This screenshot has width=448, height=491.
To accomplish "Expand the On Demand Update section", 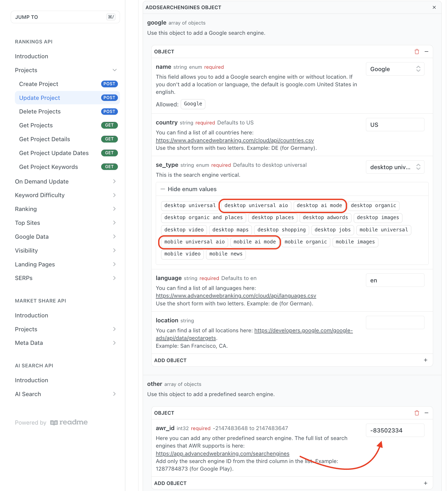I will 114,181.
